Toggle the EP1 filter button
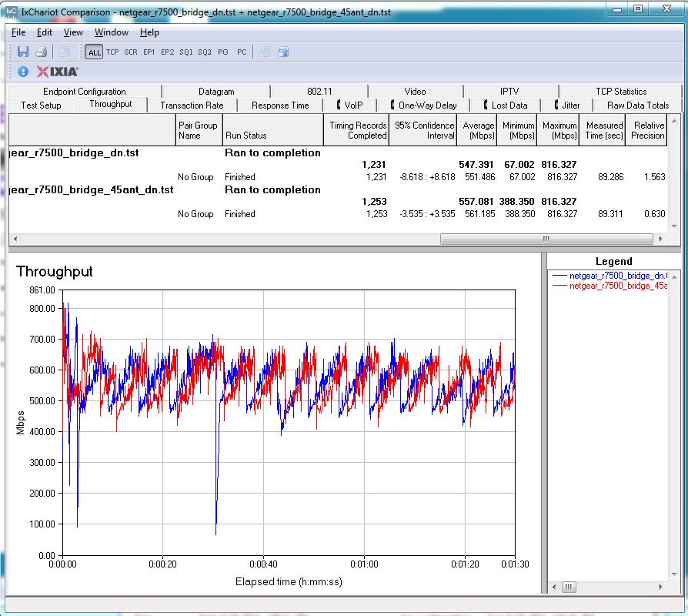 [149, 52]
